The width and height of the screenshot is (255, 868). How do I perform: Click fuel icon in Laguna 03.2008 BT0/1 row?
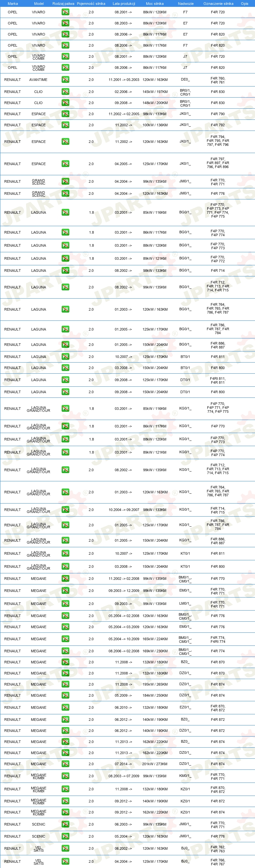[x=65, y=368]
